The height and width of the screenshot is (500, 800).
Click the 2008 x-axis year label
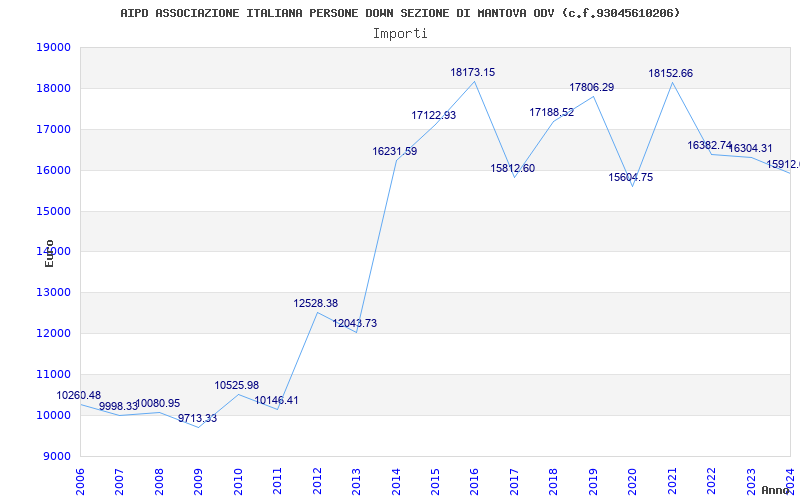click(x=159, y=482)
